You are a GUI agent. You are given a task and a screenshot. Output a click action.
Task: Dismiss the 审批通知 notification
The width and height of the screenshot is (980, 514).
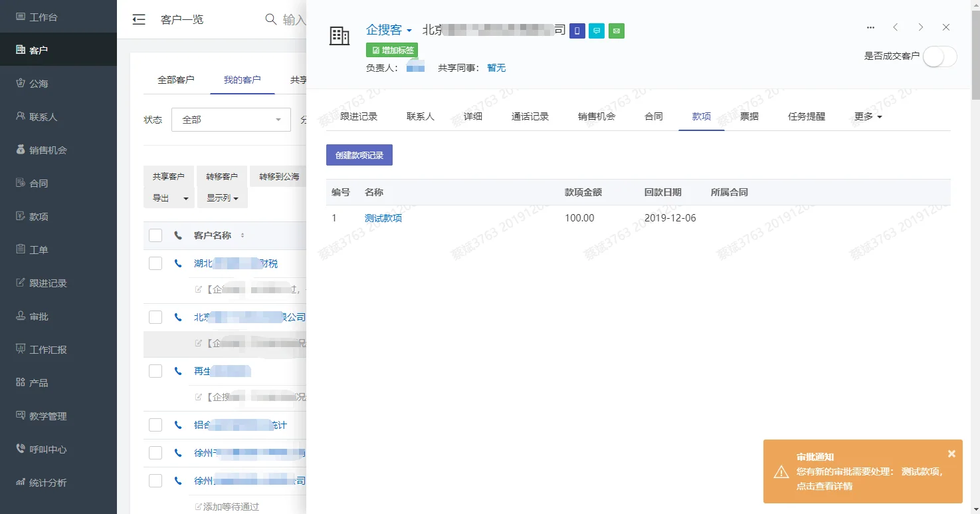[x=951, y=453]
